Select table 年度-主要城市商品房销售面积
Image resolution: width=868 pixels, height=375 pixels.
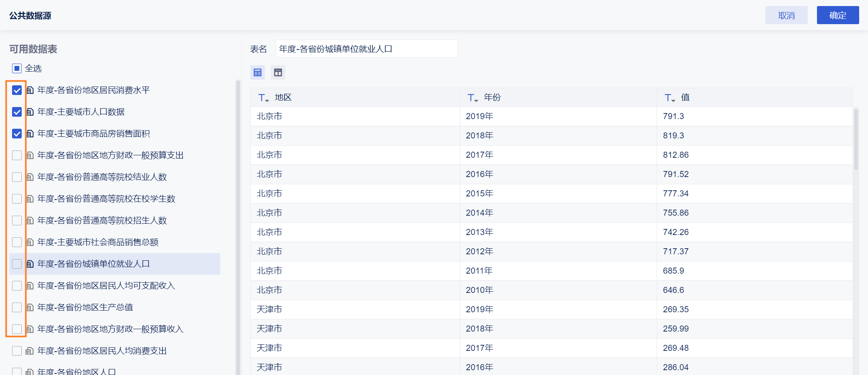pos(94,134)
